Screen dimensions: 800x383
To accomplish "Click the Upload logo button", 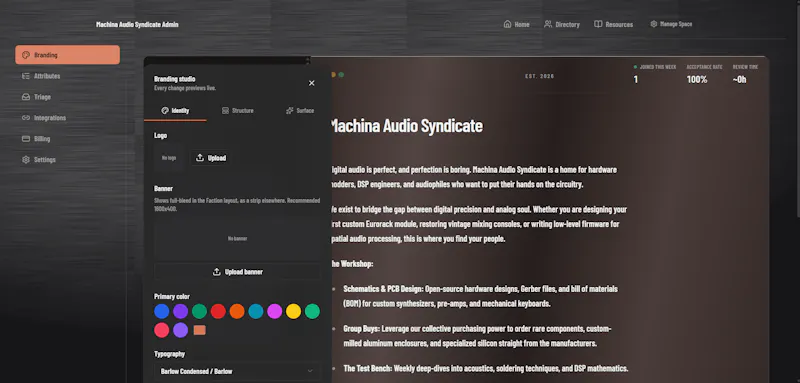I will (211, 158).
